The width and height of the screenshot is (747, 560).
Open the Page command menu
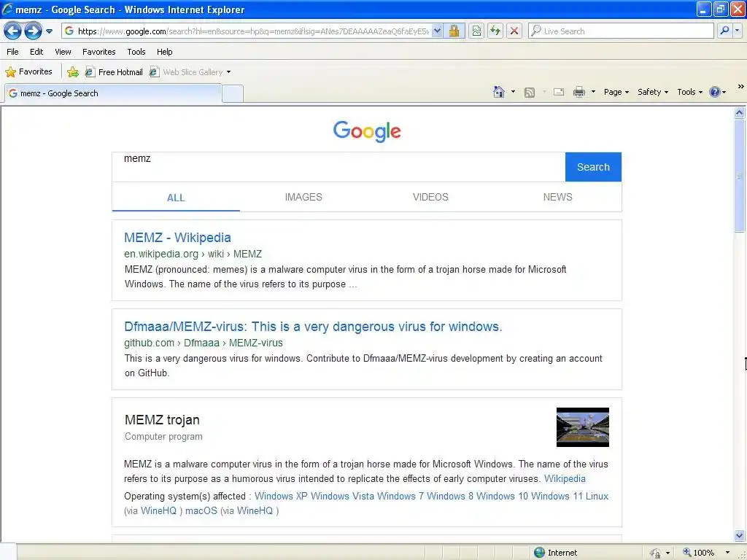coord(616,92)
